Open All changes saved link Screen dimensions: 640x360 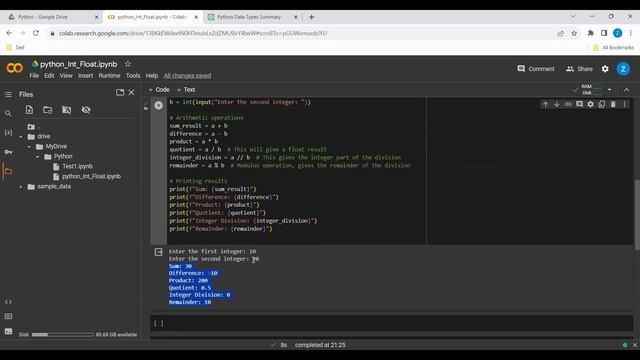coord(187,76)
